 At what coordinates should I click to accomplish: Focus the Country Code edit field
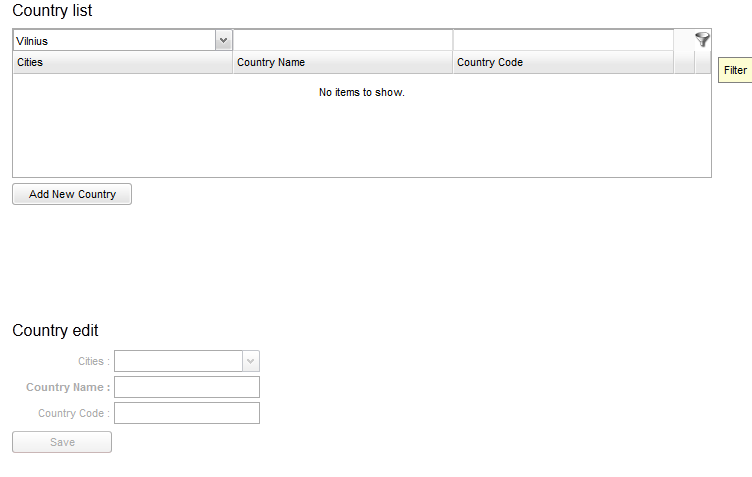[x=187, y=413]
